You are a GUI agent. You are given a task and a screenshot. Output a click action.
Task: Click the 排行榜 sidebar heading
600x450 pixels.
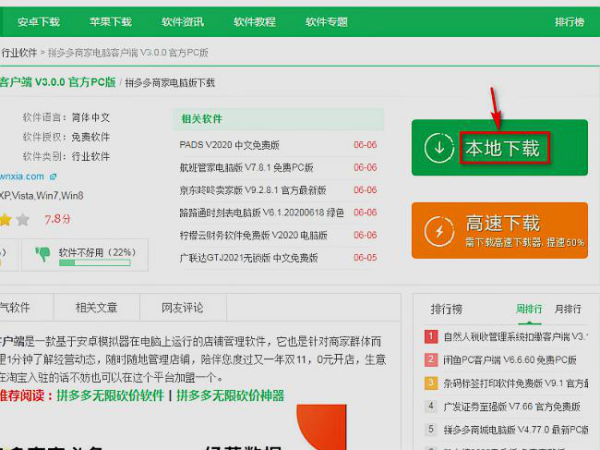point(446,309)
